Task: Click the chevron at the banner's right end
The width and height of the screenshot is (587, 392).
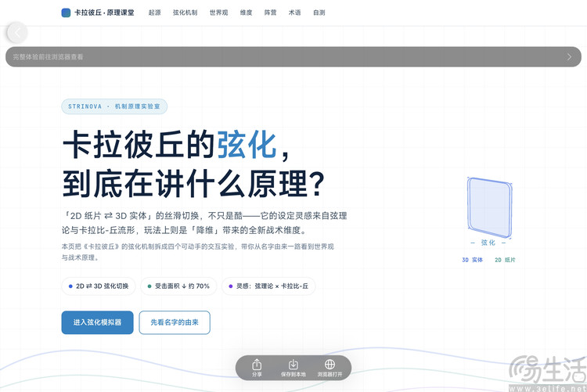Action: click(569, 57)
